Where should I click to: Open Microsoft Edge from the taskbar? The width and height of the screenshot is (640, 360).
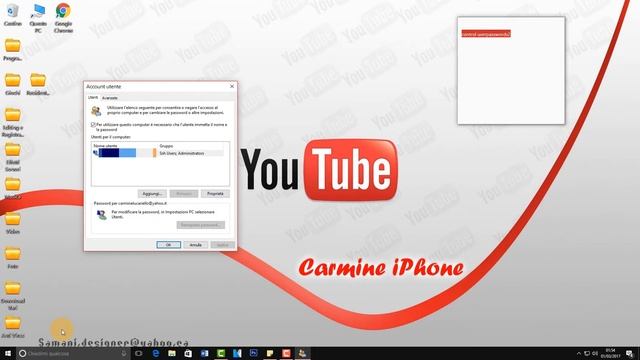coord(156,353)
